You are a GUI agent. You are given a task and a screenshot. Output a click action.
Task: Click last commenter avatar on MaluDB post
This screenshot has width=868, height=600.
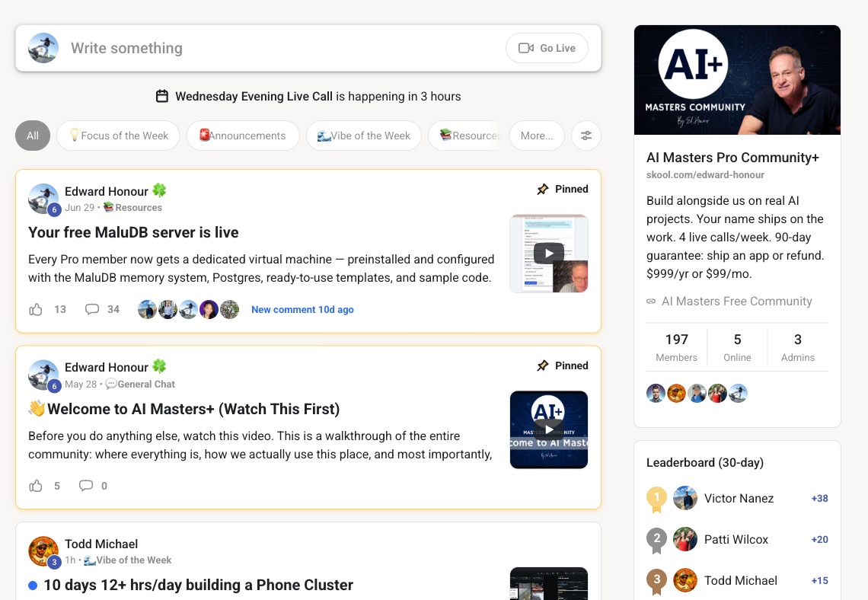229,309
